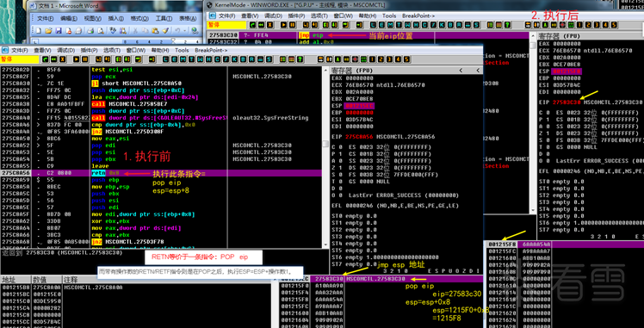
Task: Step into icon in front debugger toolbar
Action: (x=98, y=59)
